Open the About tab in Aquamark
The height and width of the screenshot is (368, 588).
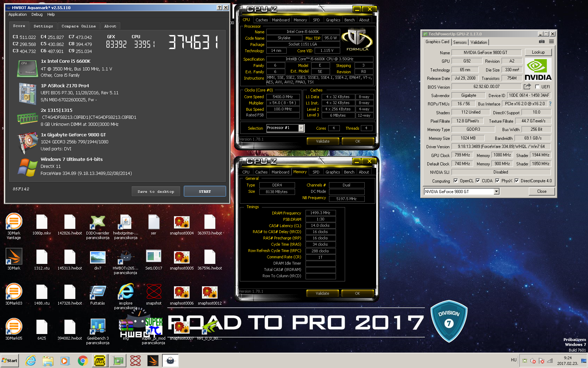click(x=110, y=26)
